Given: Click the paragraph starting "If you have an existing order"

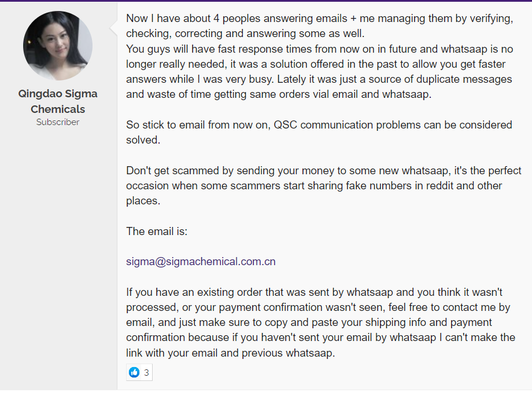Looking at the screenshot, I should coord(320,322).
